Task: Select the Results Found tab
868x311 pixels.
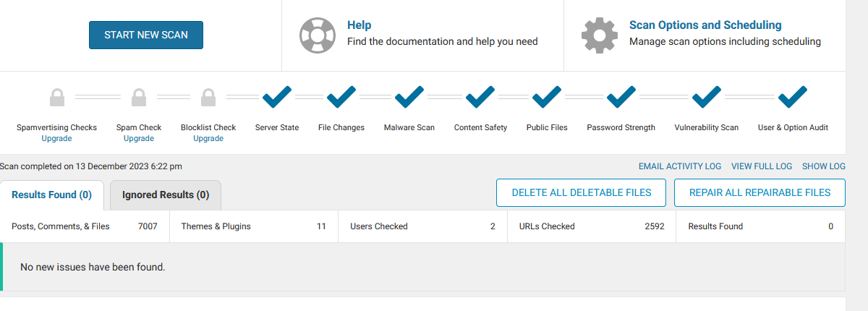Action: pyautogui.click(x=52, y=195)
